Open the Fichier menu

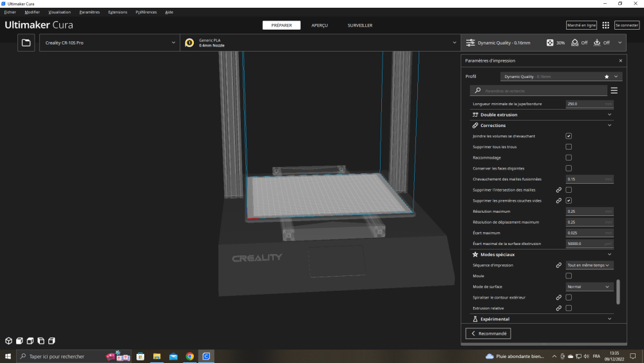tap(10, 12)
